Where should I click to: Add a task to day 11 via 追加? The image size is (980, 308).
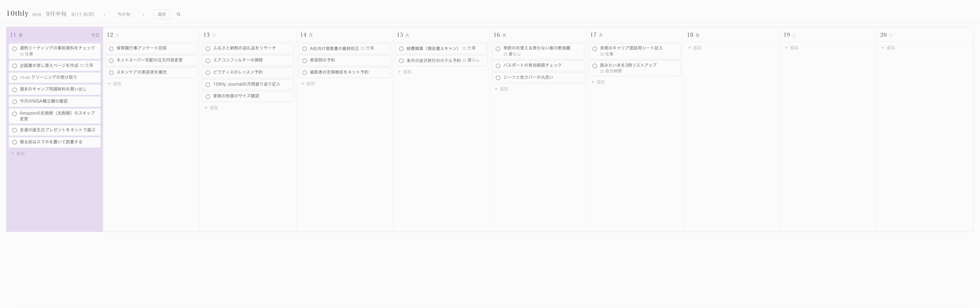click(x=18, y=154)
